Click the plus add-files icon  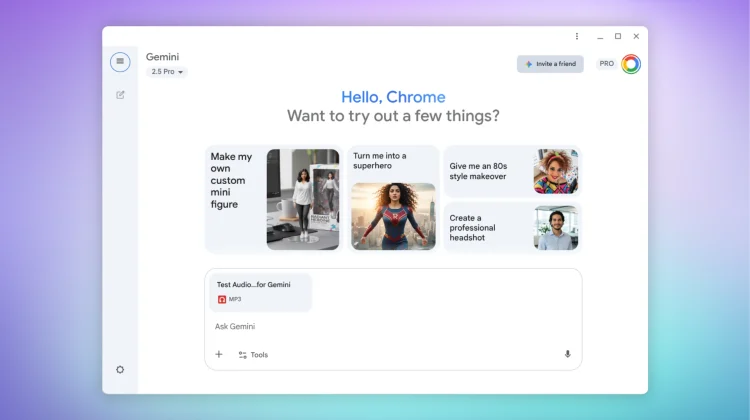219,354
